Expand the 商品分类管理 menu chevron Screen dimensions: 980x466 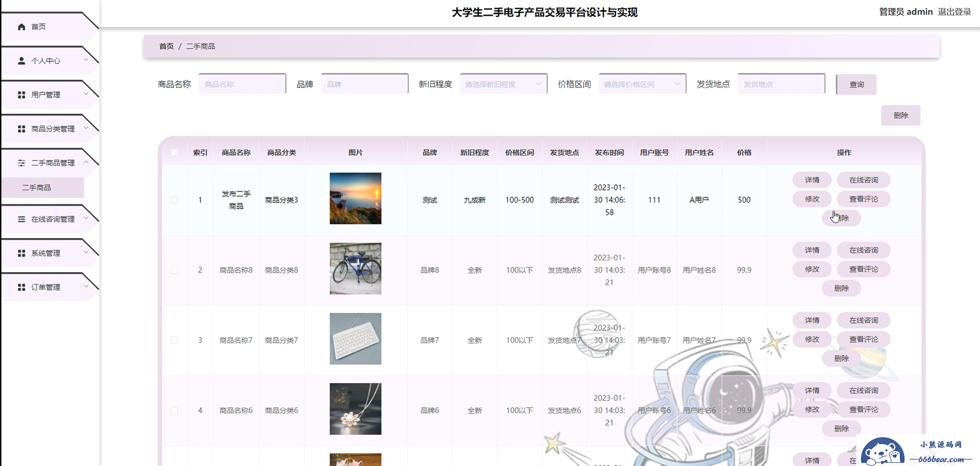pyautogui.click(x=86, y=128)
